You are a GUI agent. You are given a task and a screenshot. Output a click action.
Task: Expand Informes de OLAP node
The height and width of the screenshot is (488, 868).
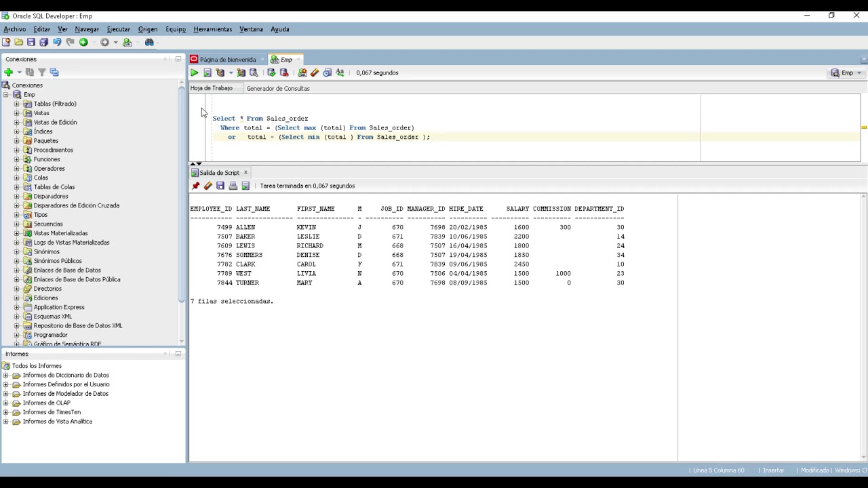pyautogui.click(x=6, y=403)
